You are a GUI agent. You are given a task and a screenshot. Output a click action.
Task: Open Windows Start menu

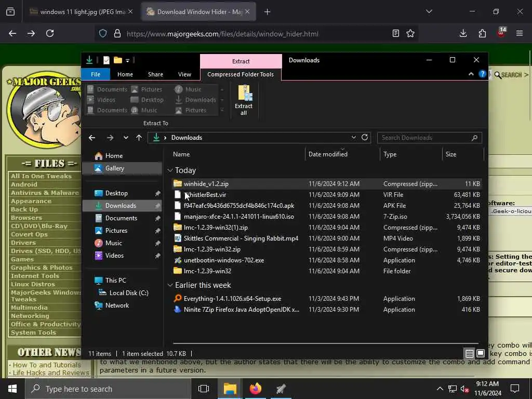(12, 389)
